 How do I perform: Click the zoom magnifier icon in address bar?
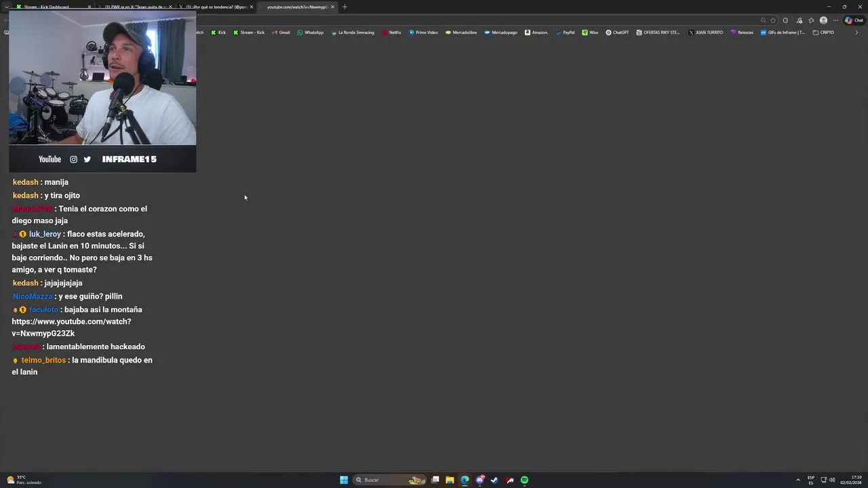[763, 20]
